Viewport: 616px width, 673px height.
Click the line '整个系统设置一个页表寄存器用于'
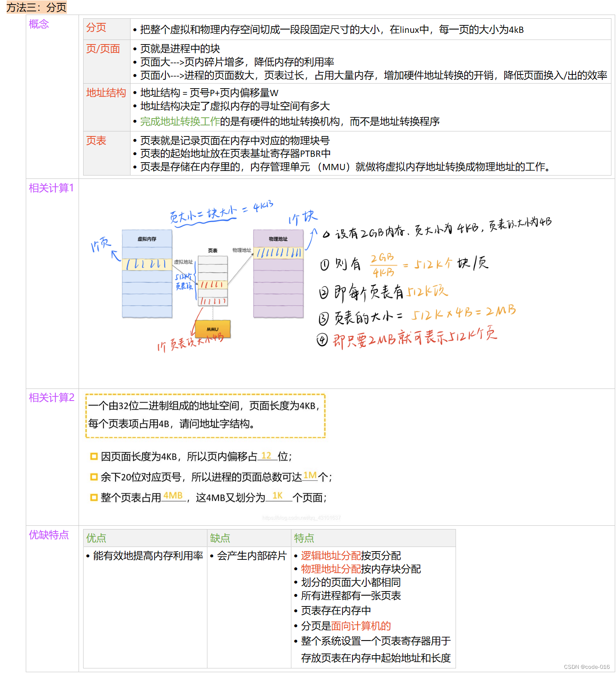[x=376, y=641]
